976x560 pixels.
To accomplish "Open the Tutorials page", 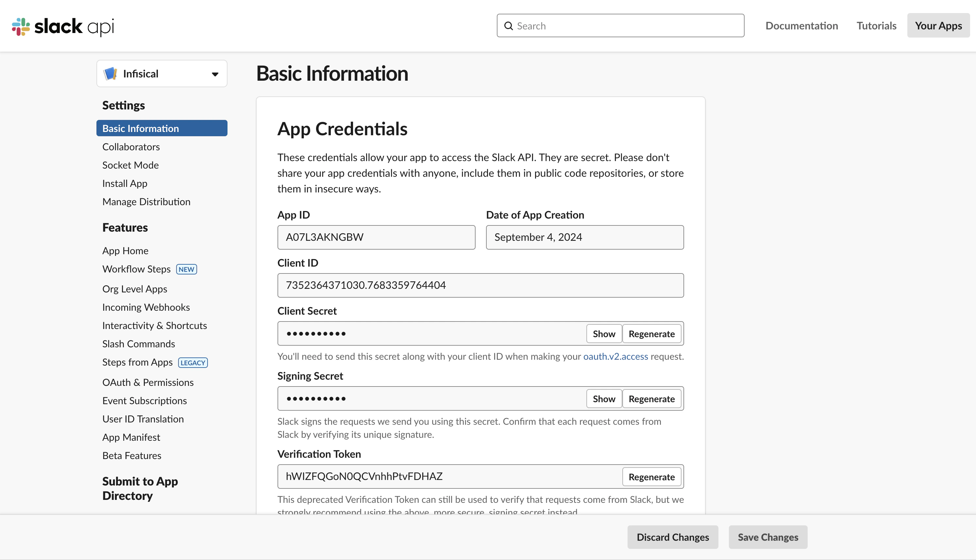I will [876, 26].
